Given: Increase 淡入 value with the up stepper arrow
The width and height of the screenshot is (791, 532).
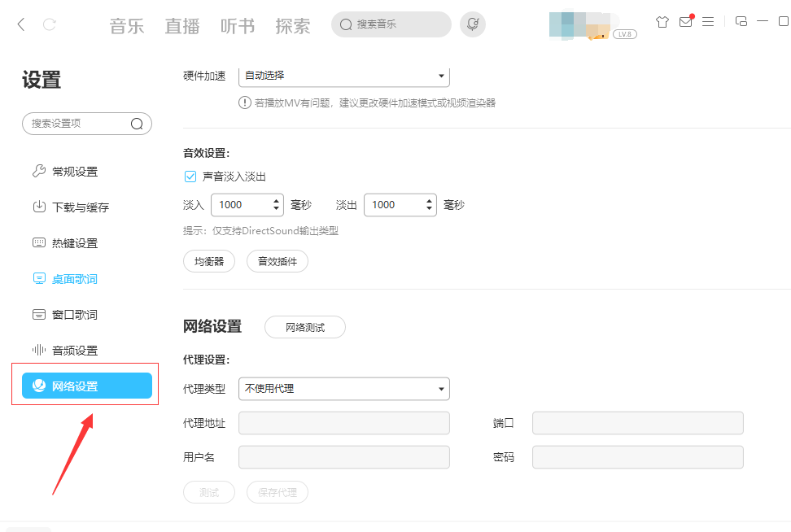Looking at the screenshot, I should (276, 200).
